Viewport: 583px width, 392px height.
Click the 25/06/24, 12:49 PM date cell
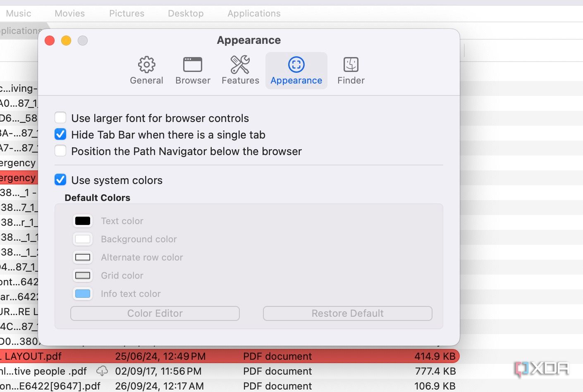pos(160,356)
